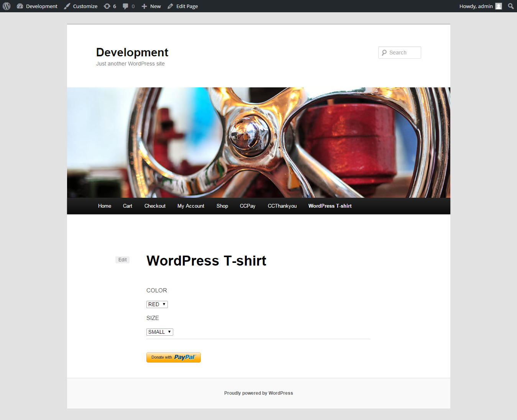Click the SIZE label text
Viewport: 517px width, 420px height.
[x=153, y=318]
